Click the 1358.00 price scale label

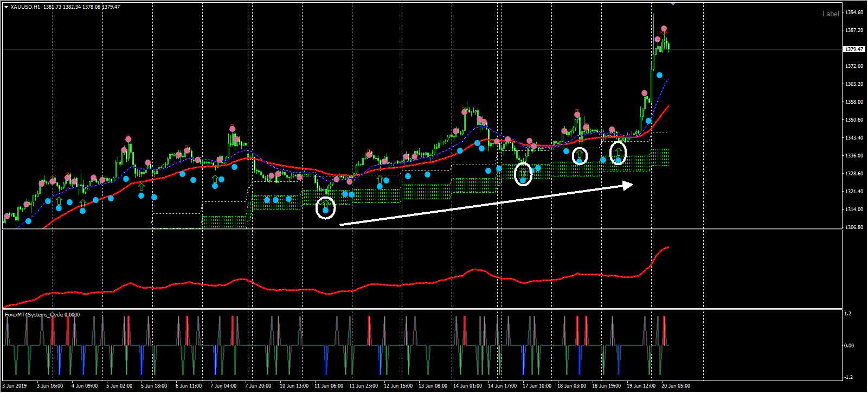854,102
